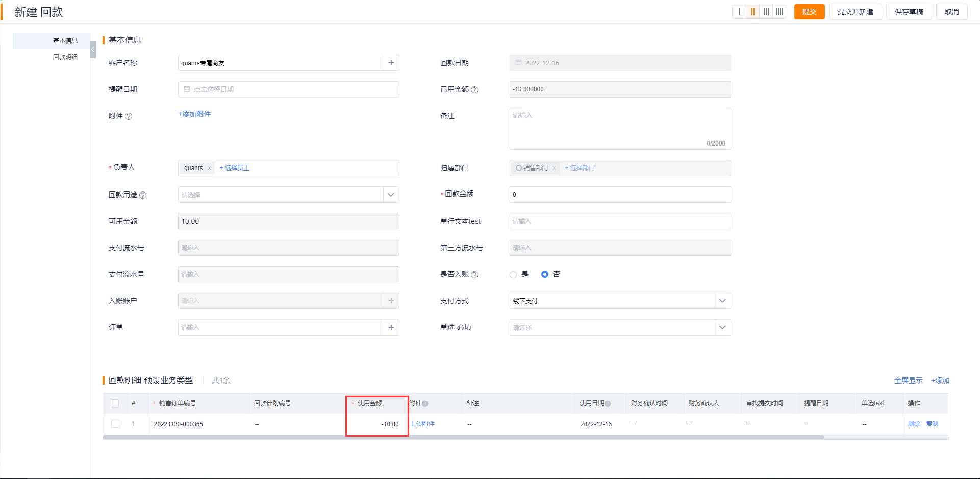Expand the 单选-必填 dropdown
This screenshot has height=479, width=980.
(x=722, y=327)
